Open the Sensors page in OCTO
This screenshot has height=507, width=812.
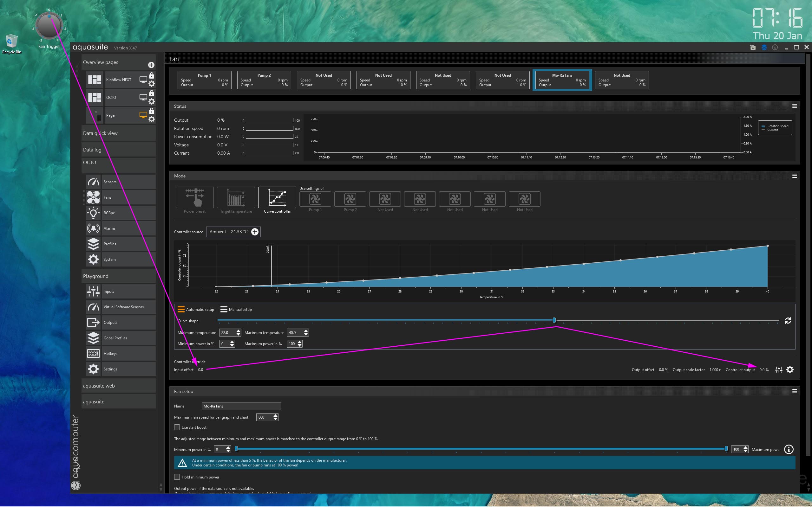pos(110,182)
